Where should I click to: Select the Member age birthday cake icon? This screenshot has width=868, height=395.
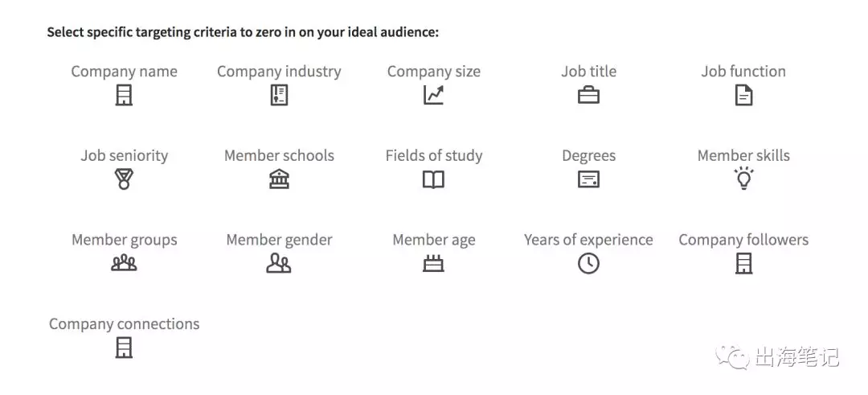(433, 263)
